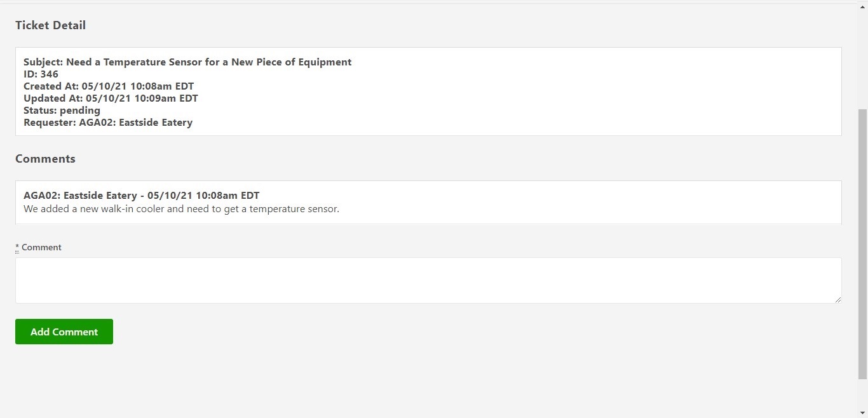Screen dimensions: 868x418
Task: Select the Requester AGA02 Eastside Eatery text
Action: 108,122
